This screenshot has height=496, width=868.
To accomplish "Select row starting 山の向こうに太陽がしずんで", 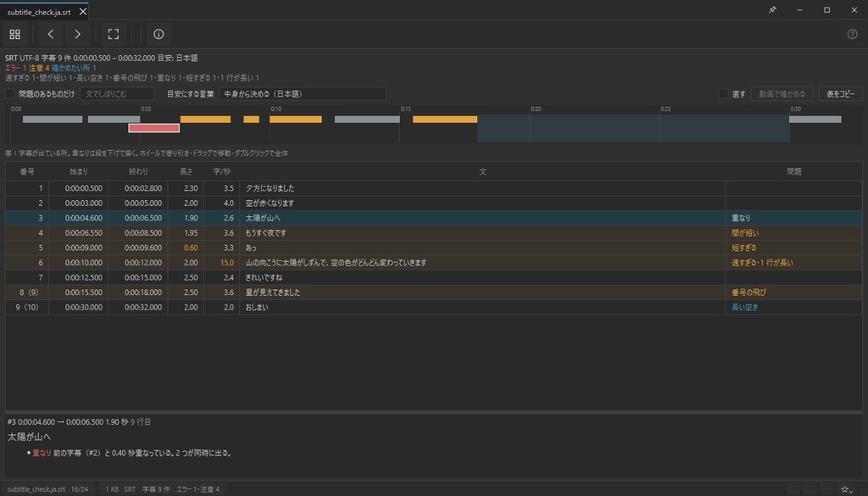I will 433,263.
